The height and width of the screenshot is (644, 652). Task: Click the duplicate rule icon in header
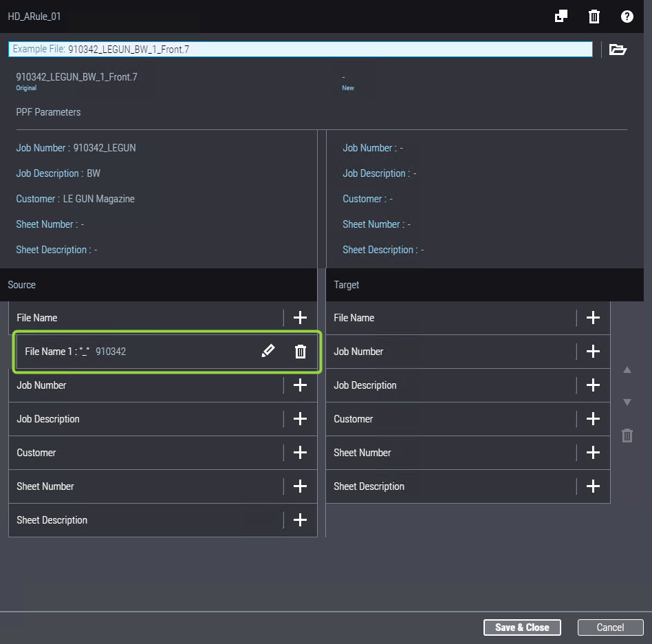[561, 17]
